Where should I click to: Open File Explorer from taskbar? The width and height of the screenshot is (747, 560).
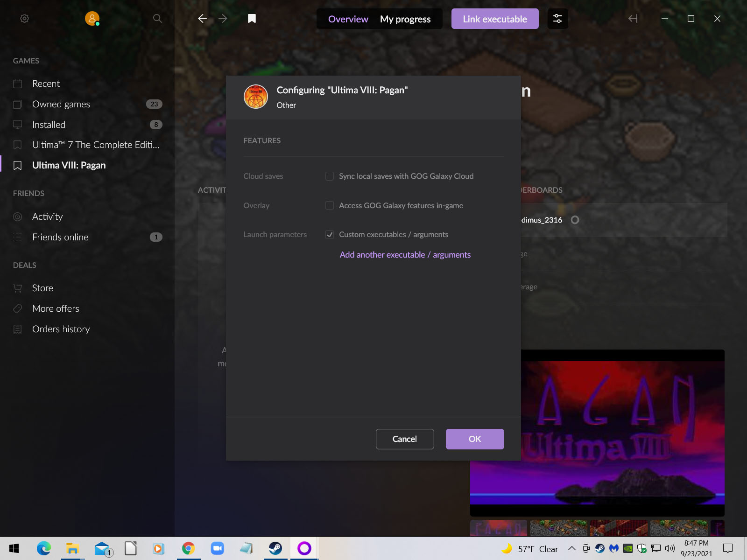pyautogui.click(x=72, y=548)
